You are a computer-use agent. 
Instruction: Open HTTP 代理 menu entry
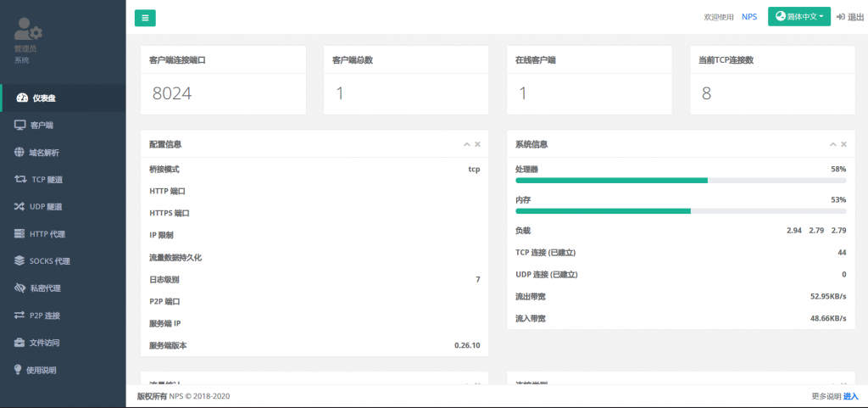63,233
